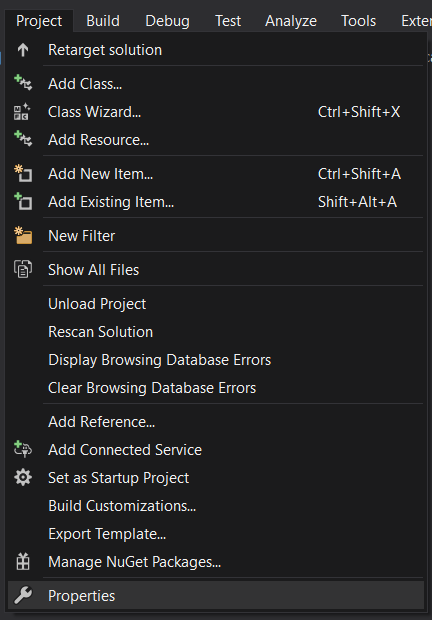The height and width of the screenshot is (620, 432).
Task: Click the Add Existing Item icon
Action: click(x=23, y=202)
